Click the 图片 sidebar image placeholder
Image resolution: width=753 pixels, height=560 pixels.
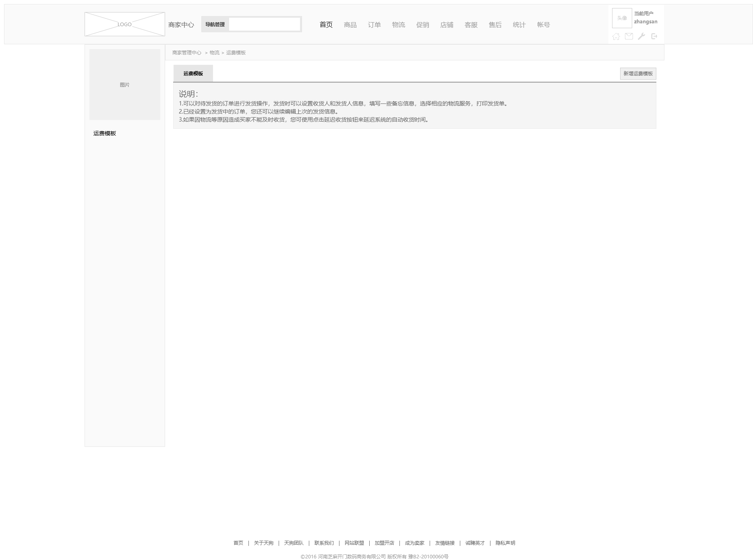pyautogui.click(x=125, y=85)
